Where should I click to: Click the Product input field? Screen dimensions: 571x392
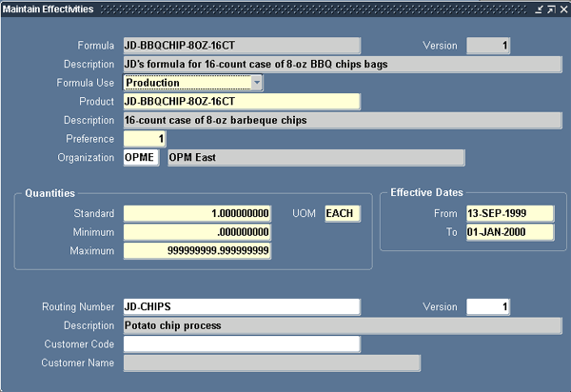pyautogui.click(x=241, y=102)
